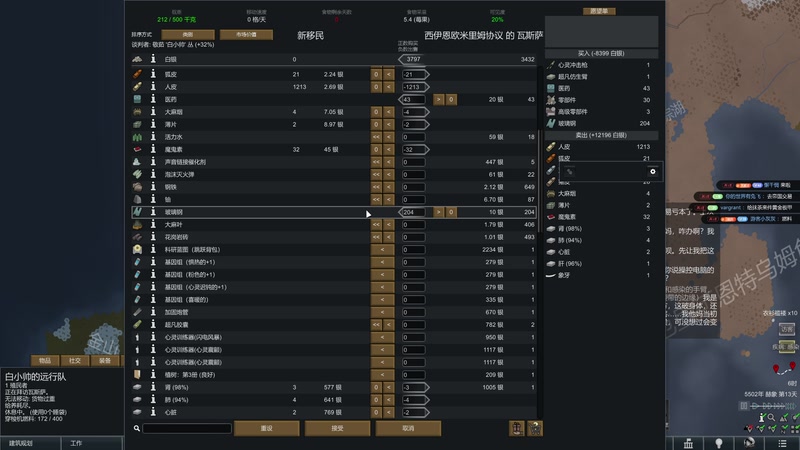
Task: Click the < button on 魔鬼素 row
Action: [389, 149]
